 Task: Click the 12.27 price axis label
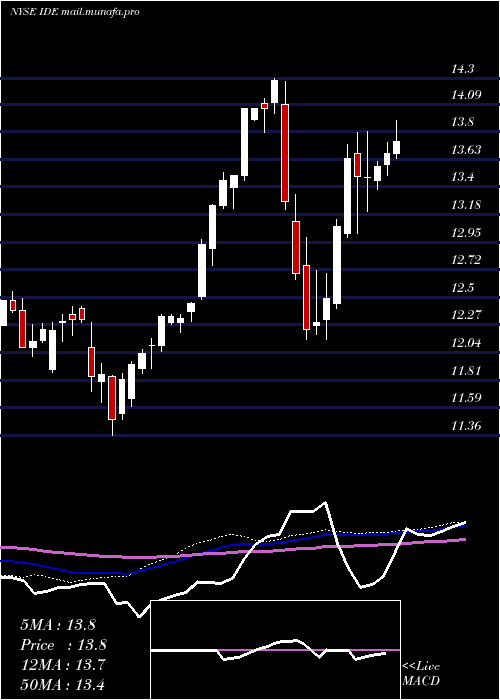point(466,315)
